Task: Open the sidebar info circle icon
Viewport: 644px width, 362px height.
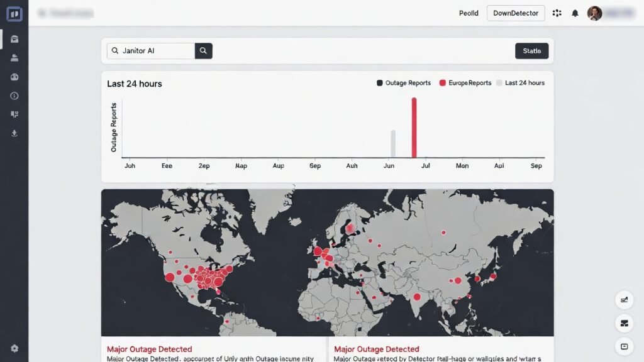Action: [x=14, y=96]
